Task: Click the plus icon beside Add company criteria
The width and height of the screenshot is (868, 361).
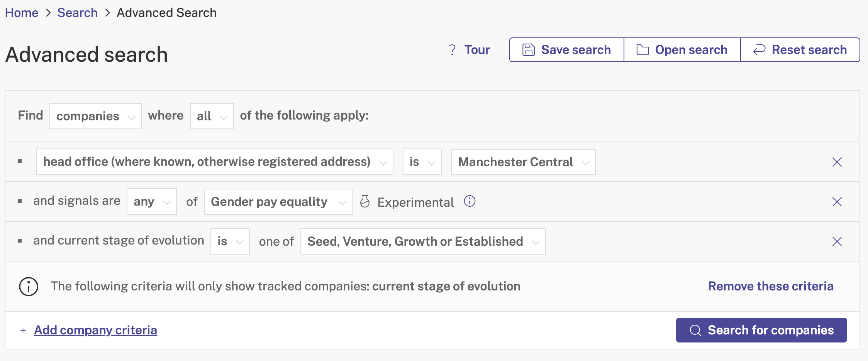Action: 23,331
